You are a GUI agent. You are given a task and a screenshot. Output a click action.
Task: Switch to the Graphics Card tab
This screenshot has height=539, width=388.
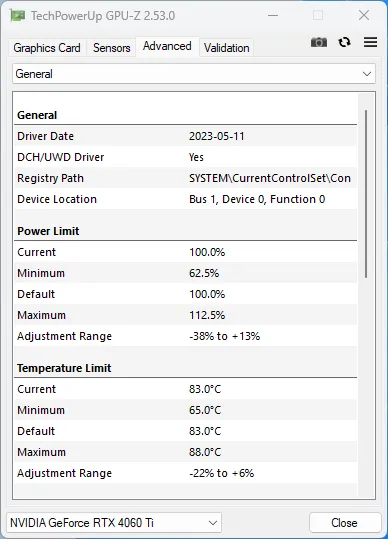pos(47,48)
